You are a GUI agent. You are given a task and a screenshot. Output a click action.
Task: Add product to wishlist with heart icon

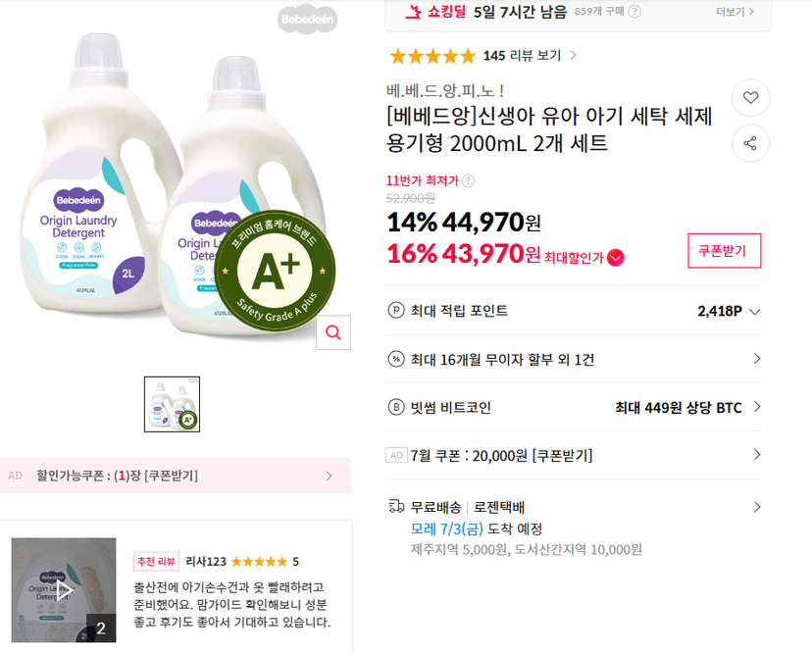tap(750, 97)
